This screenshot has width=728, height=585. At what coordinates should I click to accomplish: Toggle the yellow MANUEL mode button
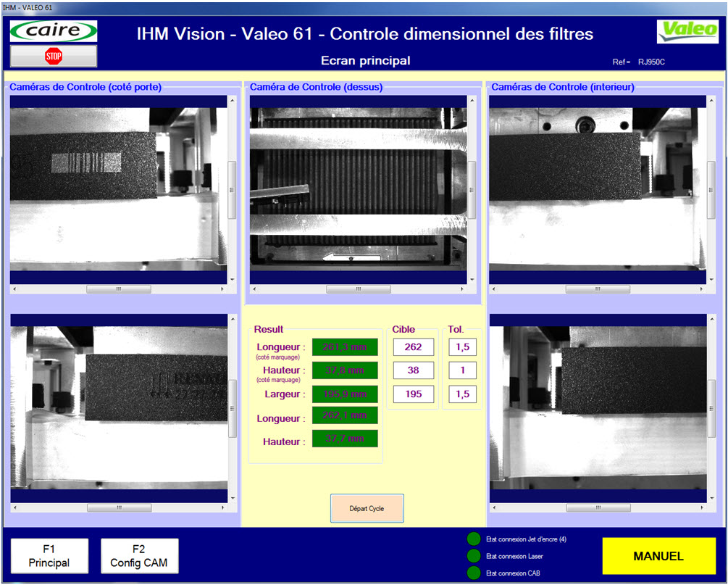pyautogui.click(x=658, y=556)
